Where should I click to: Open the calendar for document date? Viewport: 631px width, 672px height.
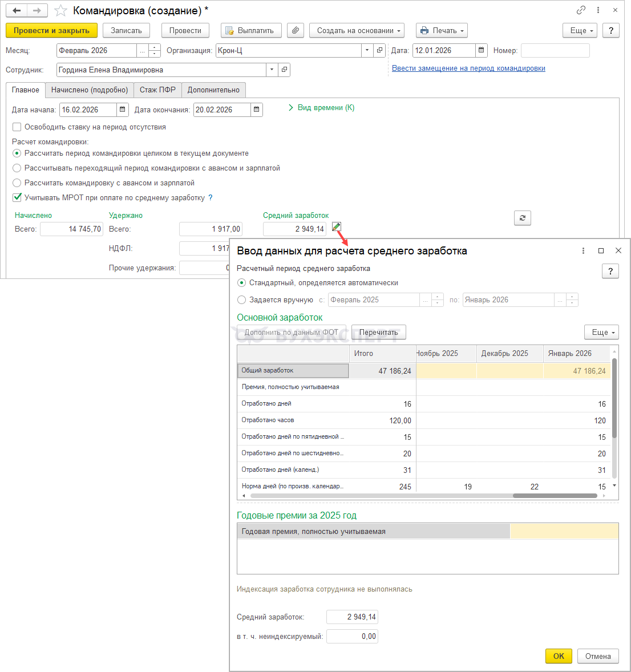pyautogui.click(x=482, y=51)
